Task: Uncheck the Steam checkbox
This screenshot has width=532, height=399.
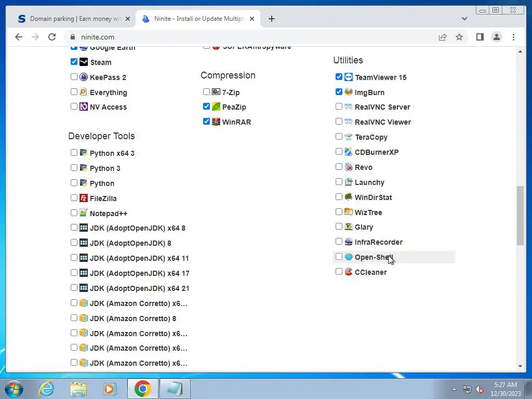Action: pos(74,62)
